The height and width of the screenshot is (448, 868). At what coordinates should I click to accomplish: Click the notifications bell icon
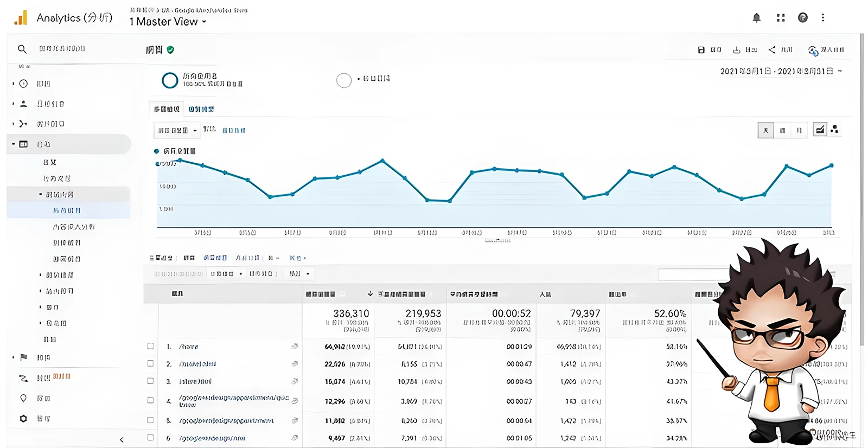(x=756, y=18)
